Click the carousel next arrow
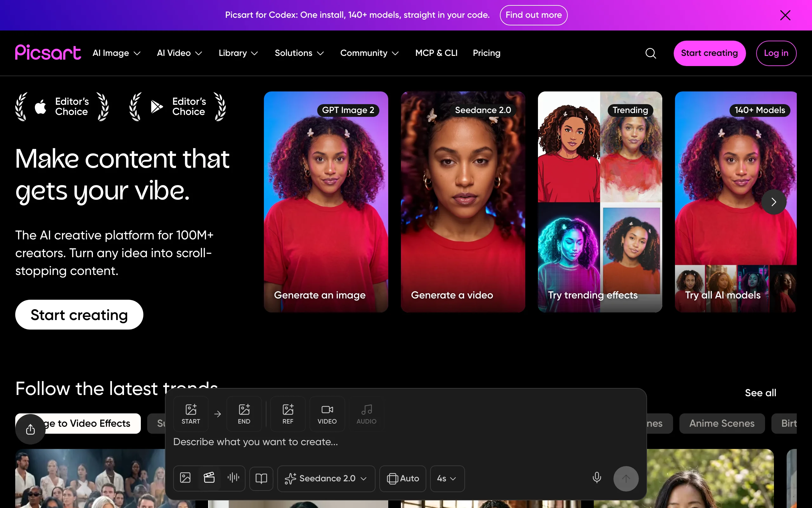This screenshot has width=812, height=508. (x=774, y=202)
